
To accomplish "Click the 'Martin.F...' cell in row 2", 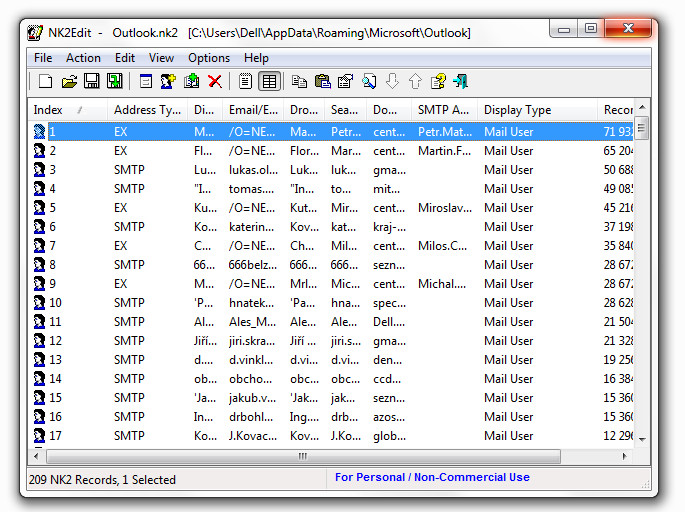I will click(444, 151).
